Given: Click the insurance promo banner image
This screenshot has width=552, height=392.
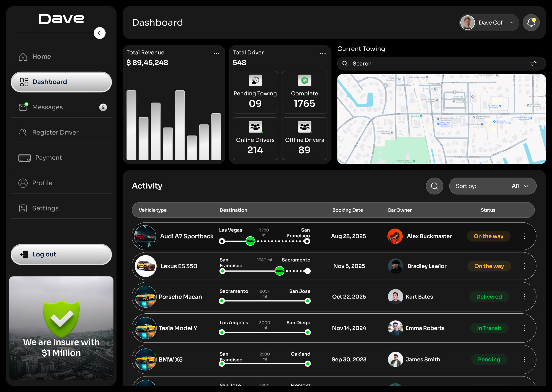Looking at the screenshot, I should pyautogui.click(x=61, y=328).
